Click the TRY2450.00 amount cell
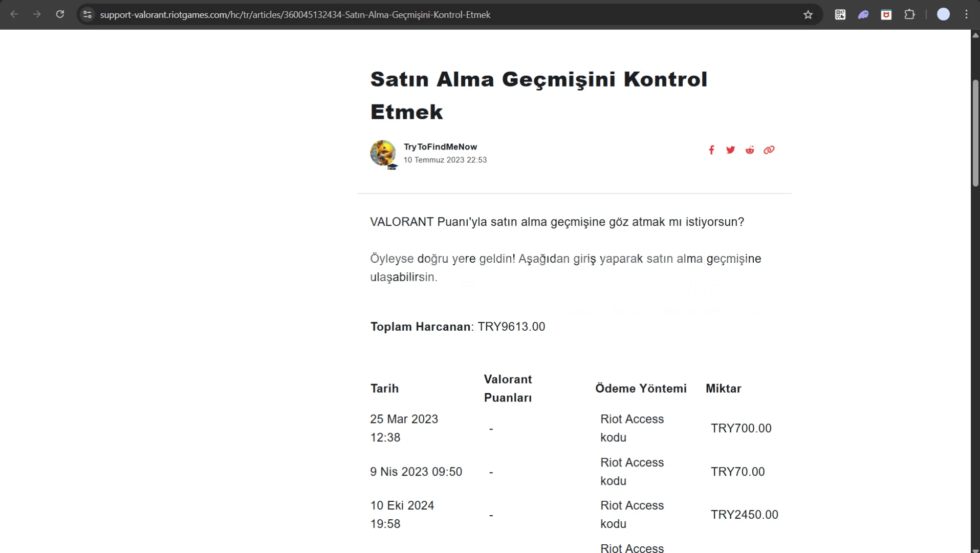The image size is (980, 553). pos(744,515)
